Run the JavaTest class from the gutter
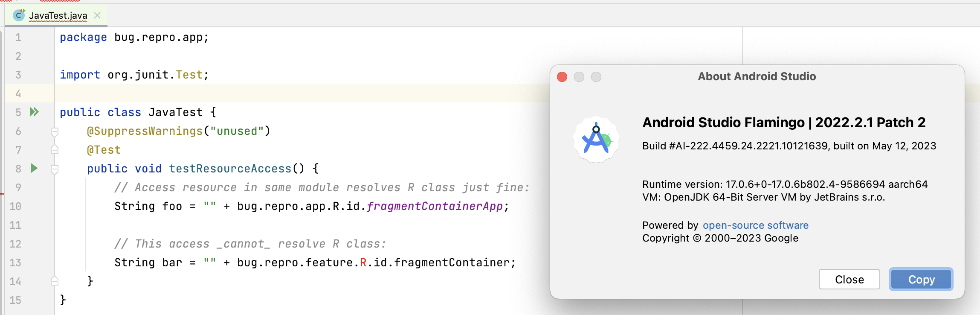 click(x=34, y=112)
